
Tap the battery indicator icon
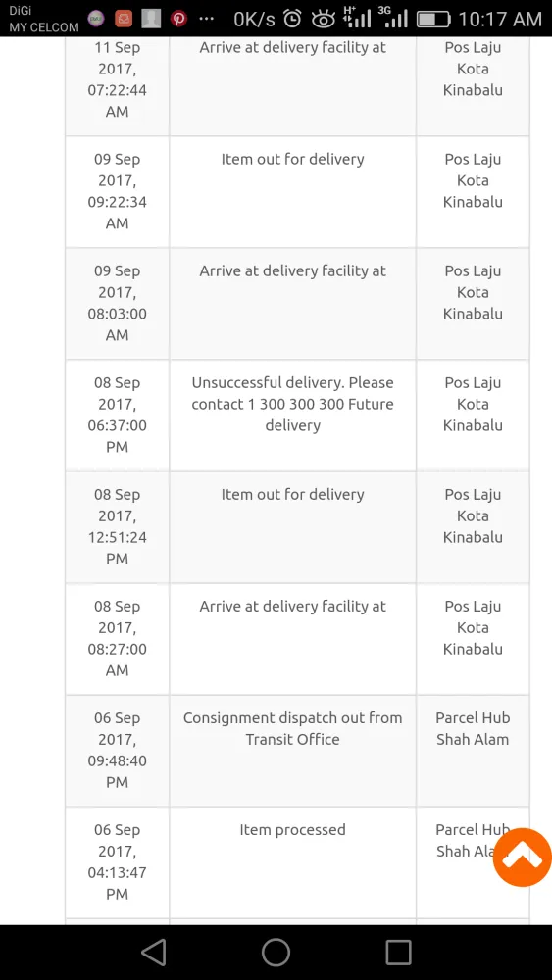coord(433,20)
